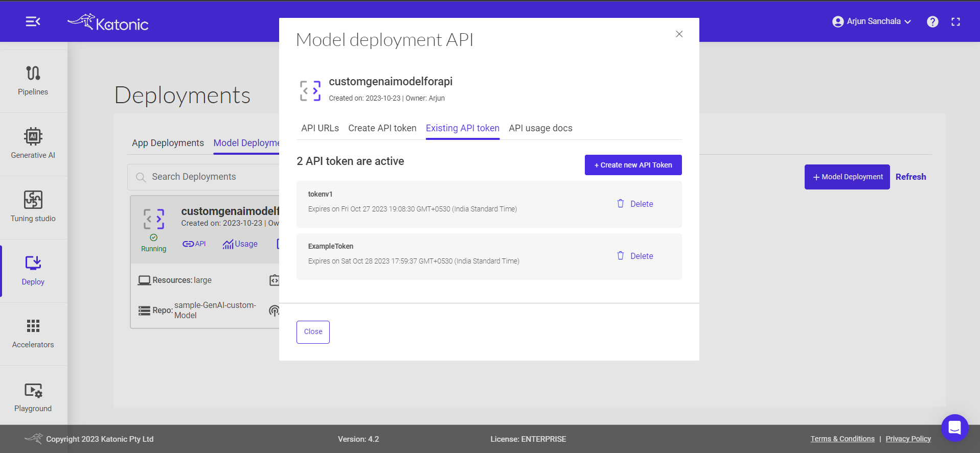Click the trash icon for ExampleToken

coord(621,255)
